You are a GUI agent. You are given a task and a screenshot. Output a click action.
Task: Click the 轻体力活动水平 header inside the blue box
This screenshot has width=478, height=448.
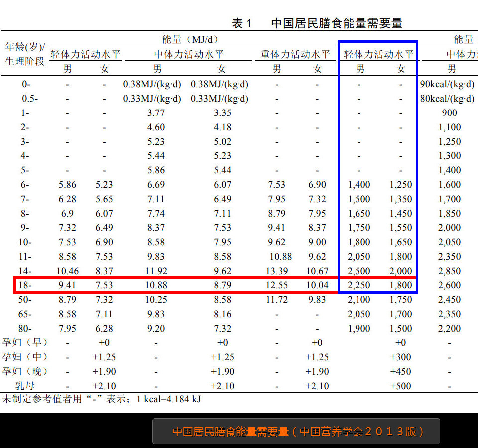(378, 54)
